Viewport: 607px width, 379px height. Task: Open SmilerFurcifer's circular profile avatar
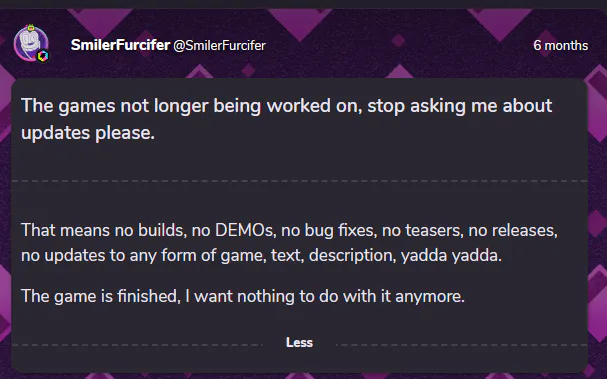pyautogui.click(x=31, y=44)
